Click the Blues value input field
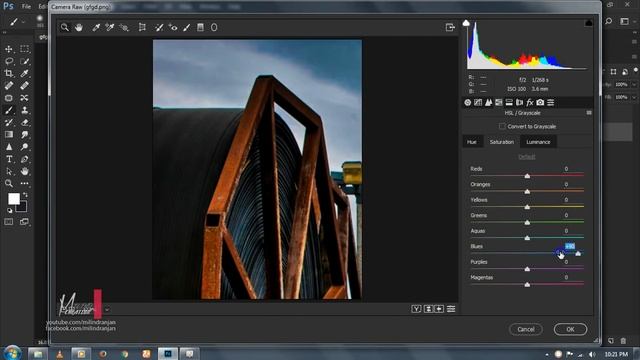Viewport: 640px width, 360px height. pos(570,246)
